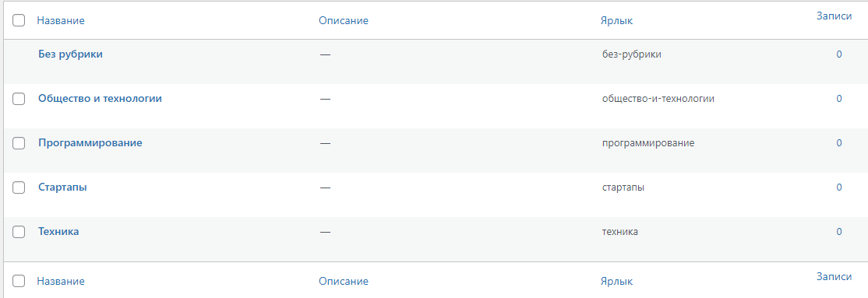Check the box for Общество и технологии
868x298 pixels.
[x=19, y=99]
